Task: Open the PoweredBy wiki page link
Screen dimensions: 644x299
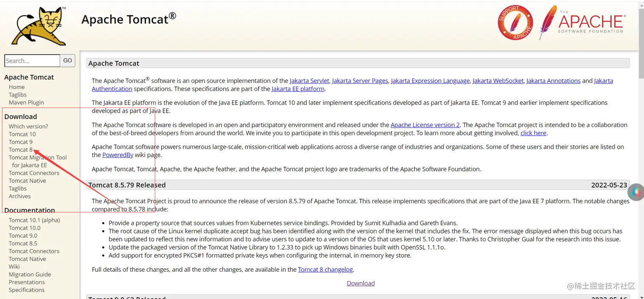Action: [118, 155]
